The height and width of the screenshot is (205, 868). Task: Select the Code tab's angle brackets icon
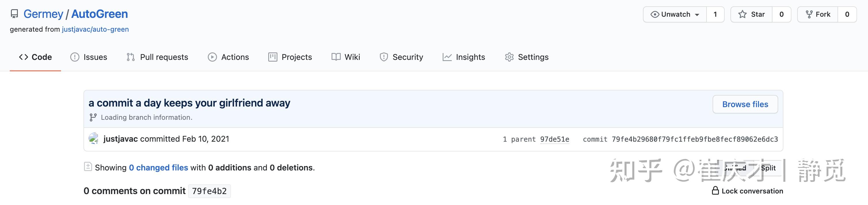pos(24,57)
